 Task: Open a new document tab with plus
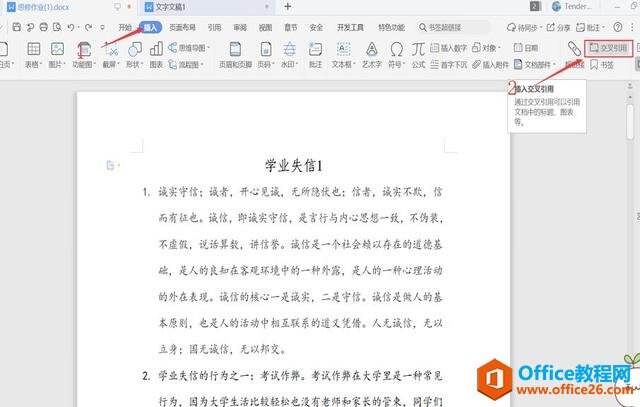point(288,7)
